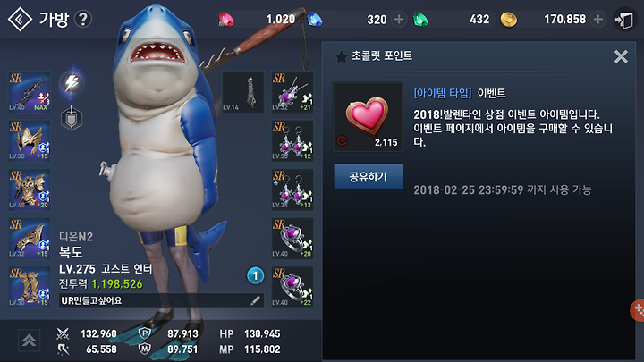
Task: Add blue diamonds with plus button
Action: [398, 20]
